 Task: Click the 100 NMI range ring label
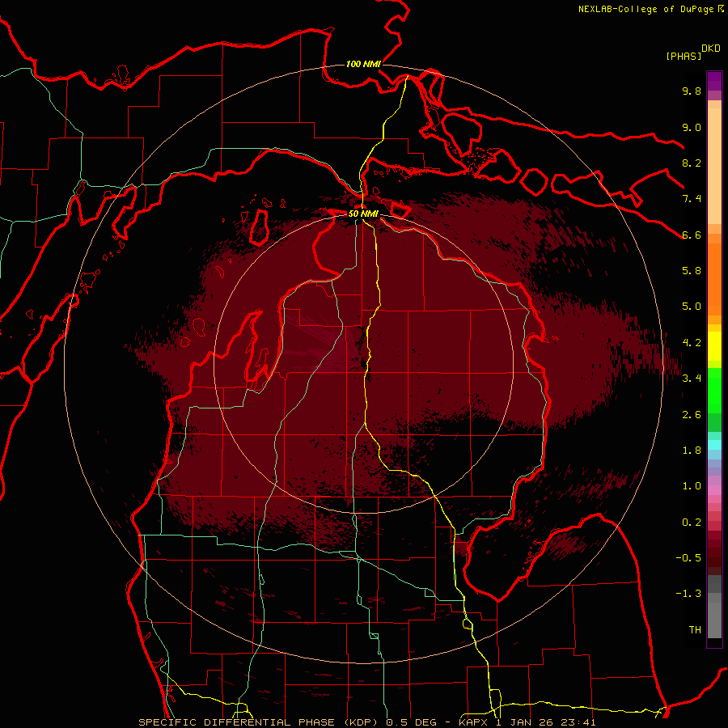(363, 64)
